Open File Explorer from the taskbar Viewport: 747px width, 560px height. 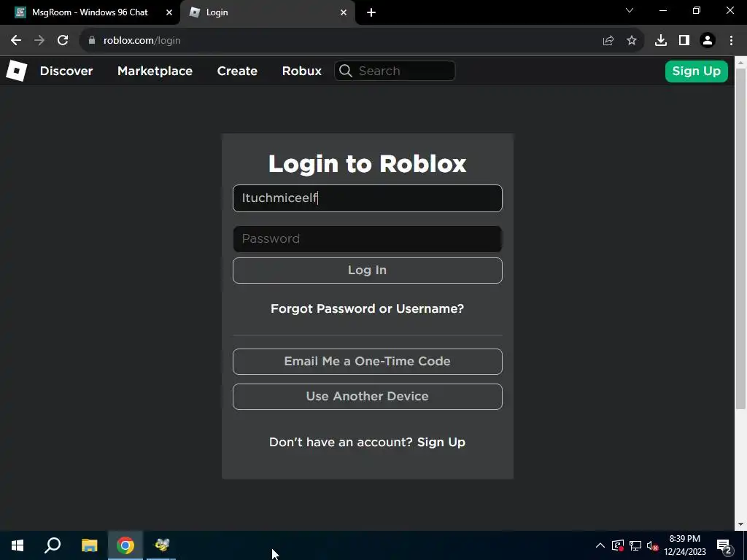(89, 545)
